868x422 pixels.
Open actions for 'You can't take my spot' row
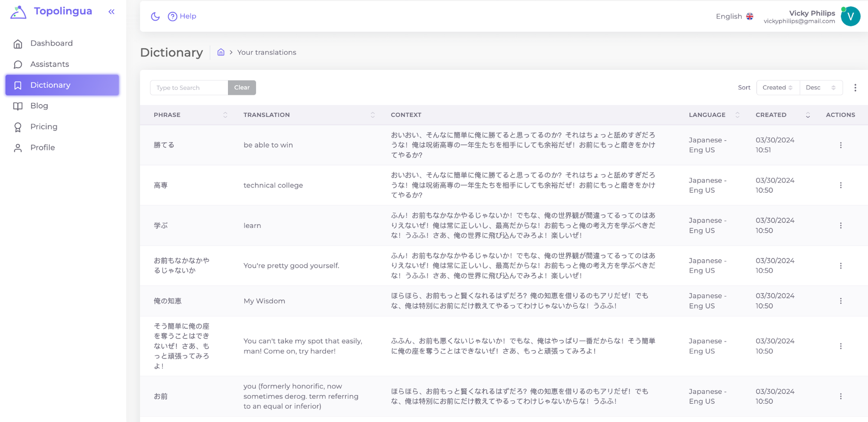point(841,346)
